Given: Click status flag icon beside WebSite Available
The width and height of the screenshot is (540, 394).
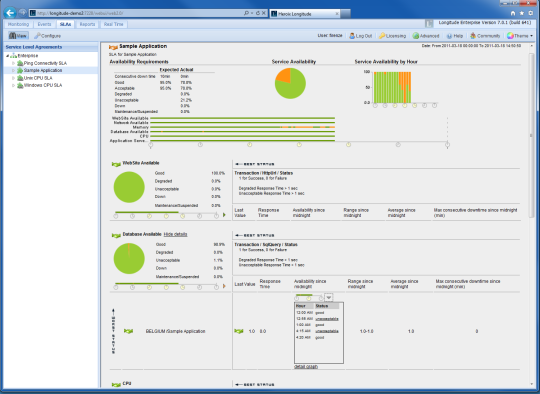Looking at the screenshot, I should click(x=116, y=164).
